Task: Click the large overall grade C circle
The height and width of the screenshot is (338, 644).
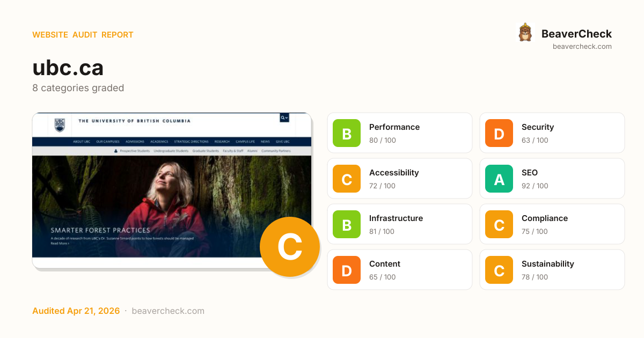Action: pos(289,247)
